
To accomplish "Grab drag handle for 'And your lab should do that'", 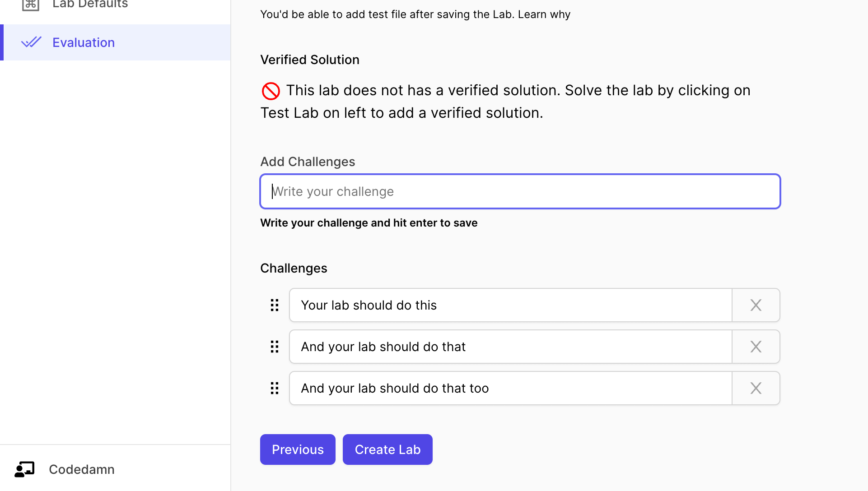I will click(x=275, y=347).
